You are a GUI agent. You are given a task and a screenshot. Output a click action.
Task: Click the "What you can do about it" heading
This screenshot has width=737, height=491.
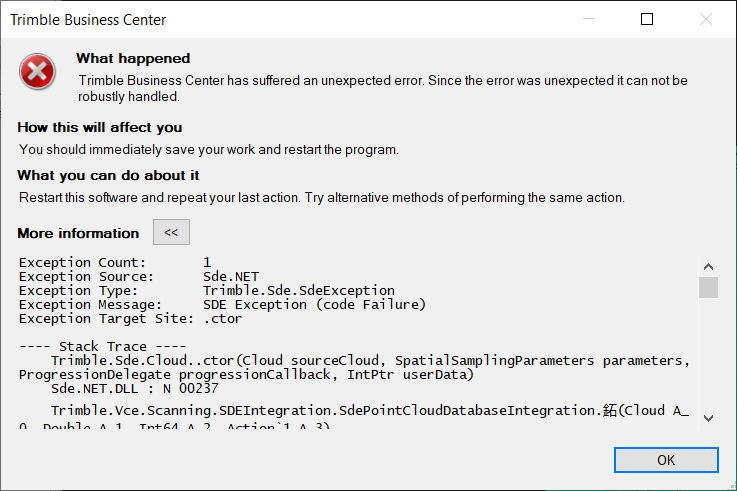(x=109, y=175)
